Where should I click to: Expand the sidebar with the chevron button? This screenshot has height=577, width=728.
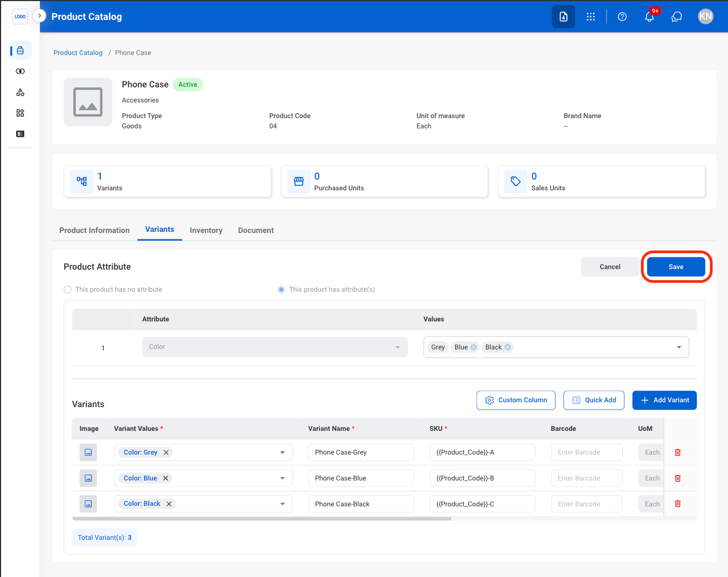pos(39,16)
